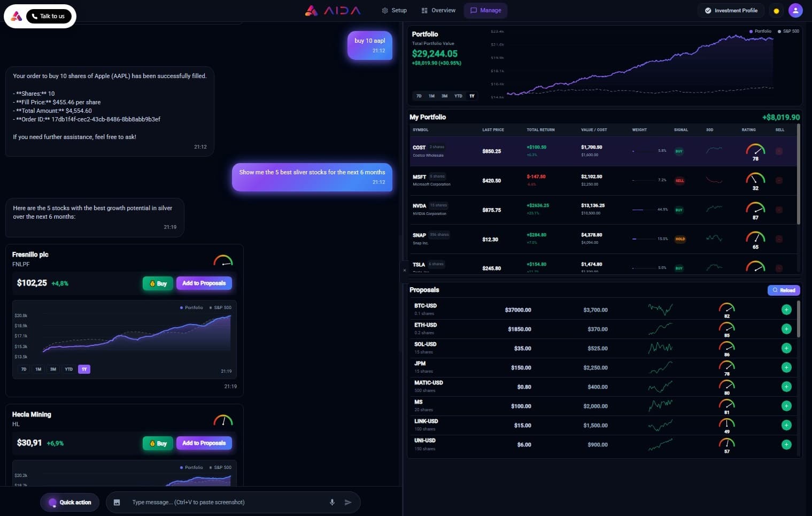The height and width of the screenshot is (516, 812).
Task: Click the send message arrow icon
Action: pyautogui.click(x=348, y=502)
